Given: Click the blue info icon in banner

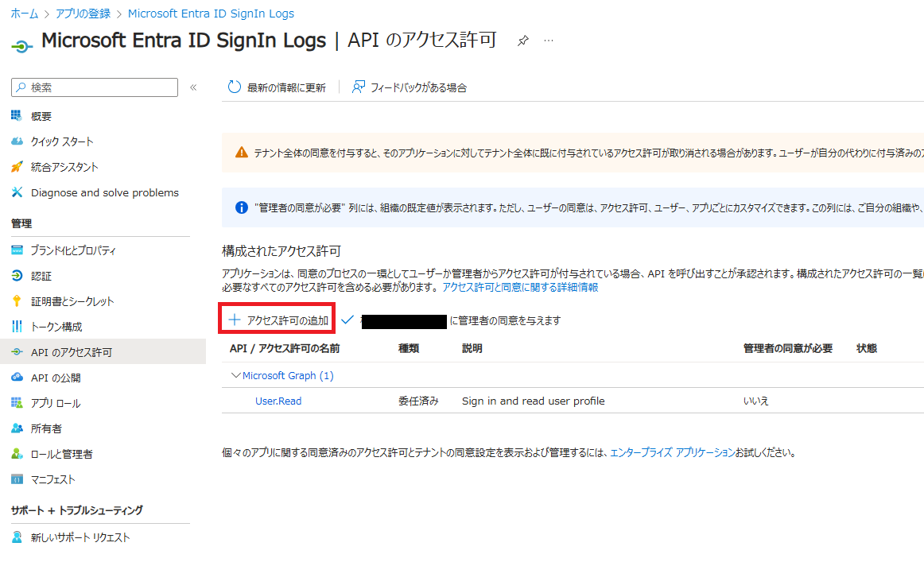Looking at the screenshot, I should (242, 207).
